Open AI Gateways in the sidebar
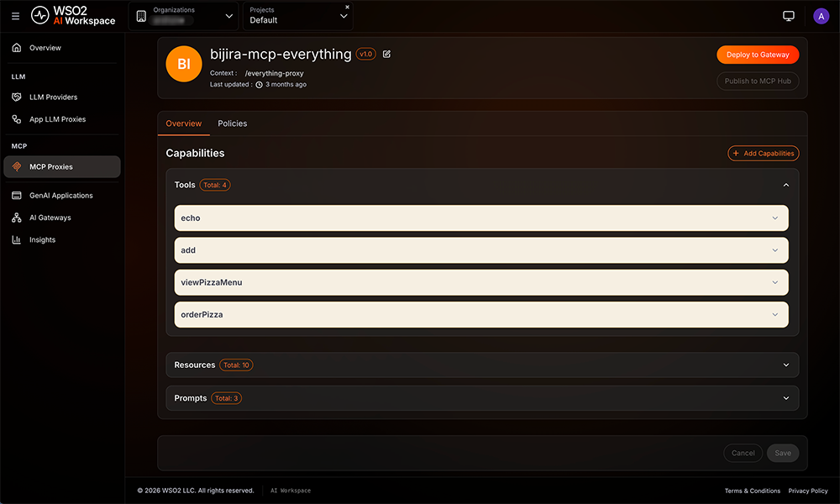 click(62, 218)
